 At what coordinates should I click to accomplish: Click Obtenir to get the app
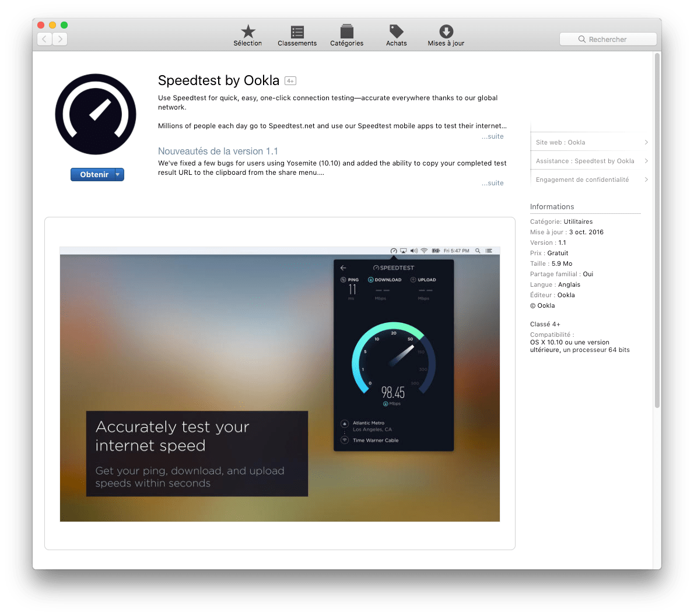93,174
